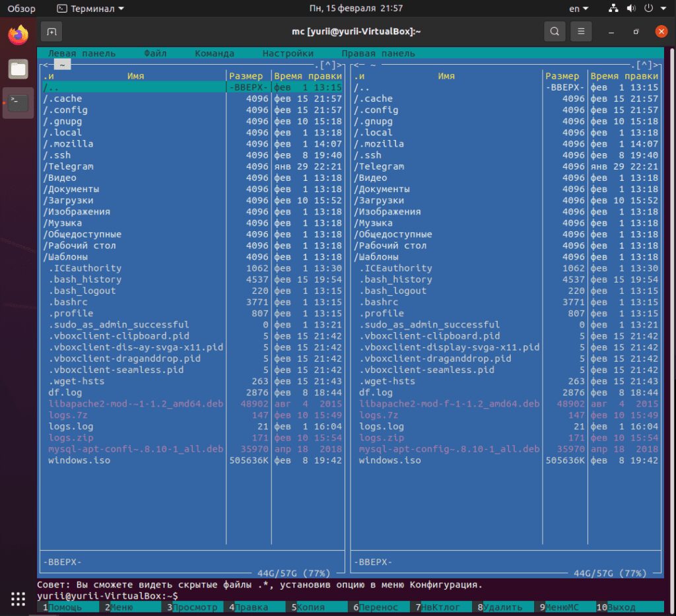The width and height of the screenshot is (676, 616).
Task: Click the network status icon
Action: coord(613,9)
